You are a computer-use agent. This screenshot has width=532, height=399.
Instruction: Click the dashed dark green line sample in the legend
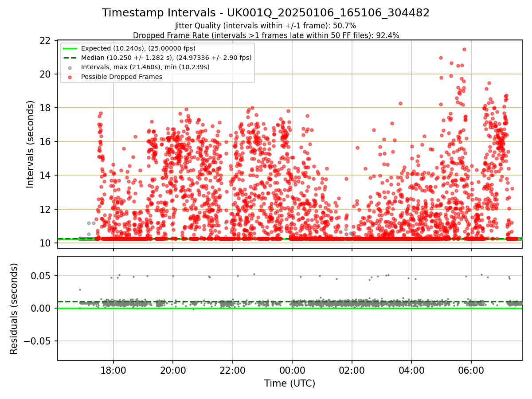point(70,58)
